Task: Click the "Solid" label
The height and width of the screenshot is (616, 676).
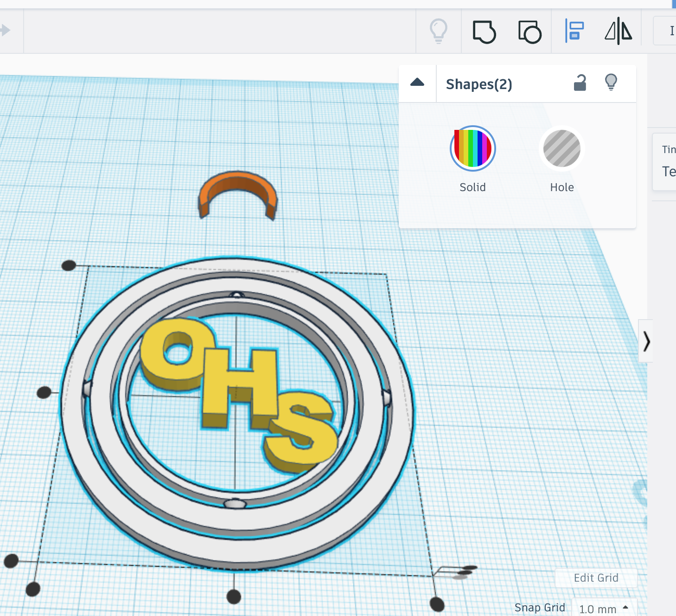Action: coord(472,187)
